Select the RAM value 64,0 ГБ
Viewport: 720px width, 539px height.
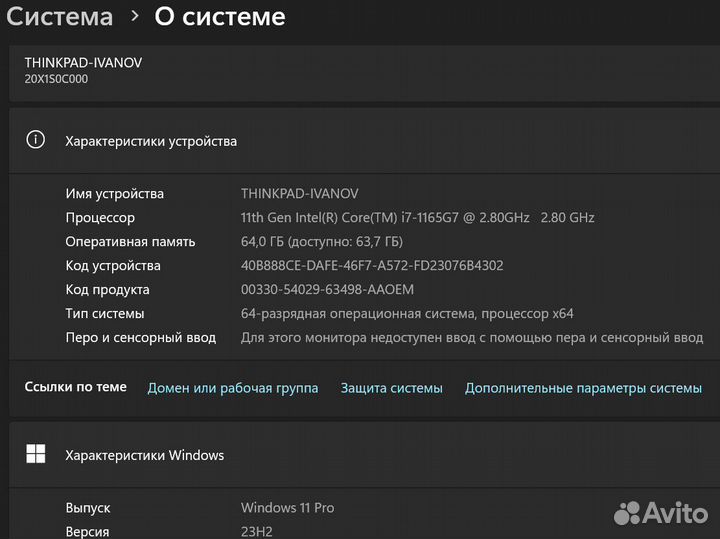coord(321,241)
